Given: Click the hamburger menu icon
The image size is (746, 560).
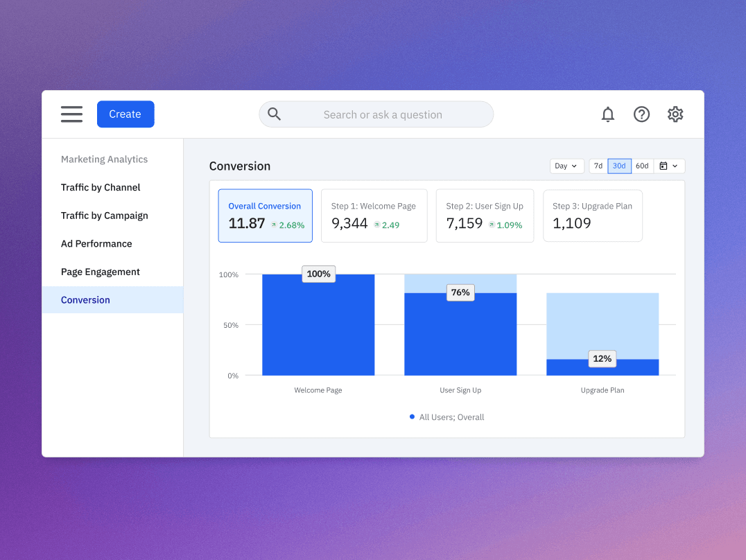Looking at the screenshot, I should coord(71,114).
